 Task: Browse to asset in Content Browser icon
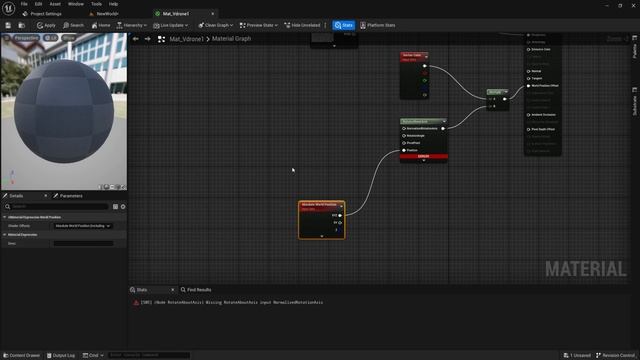pos(22,25)
